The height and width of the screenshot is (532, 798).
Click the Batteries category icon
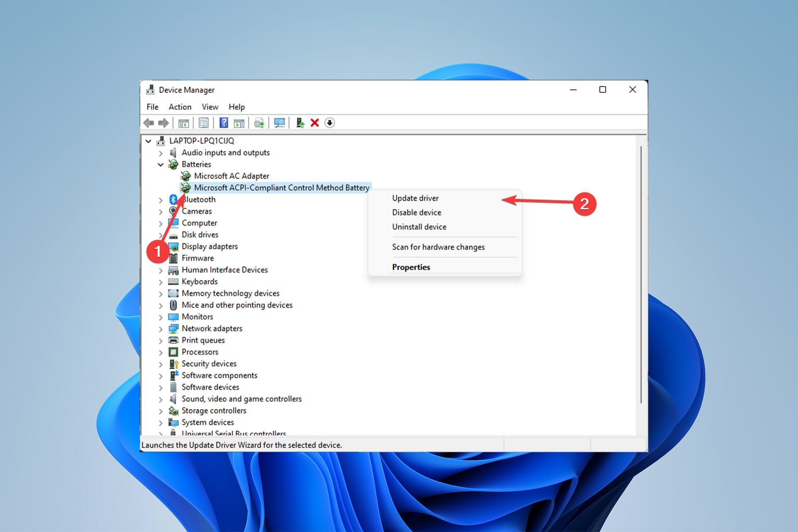click(173, 165)
